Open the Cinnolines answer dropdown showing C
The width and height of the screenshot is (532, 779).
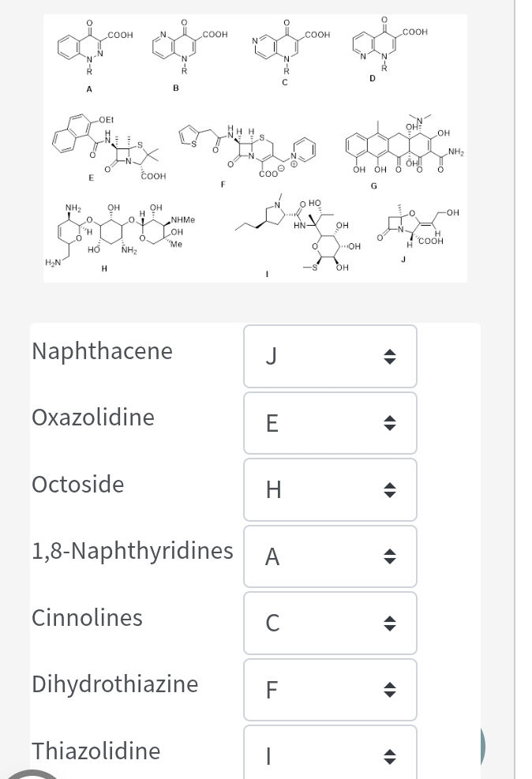click(330, 623)
